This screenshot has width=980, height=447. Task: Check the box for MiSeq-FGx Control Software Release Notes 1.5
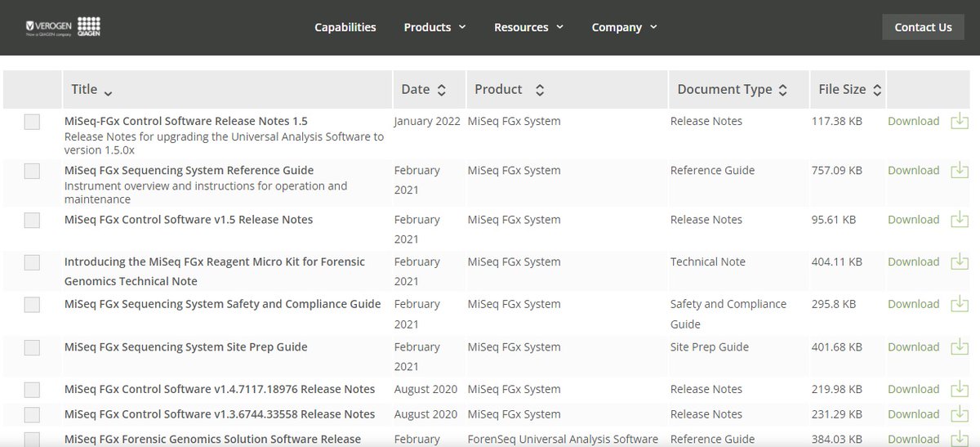[x=32, y=122]
